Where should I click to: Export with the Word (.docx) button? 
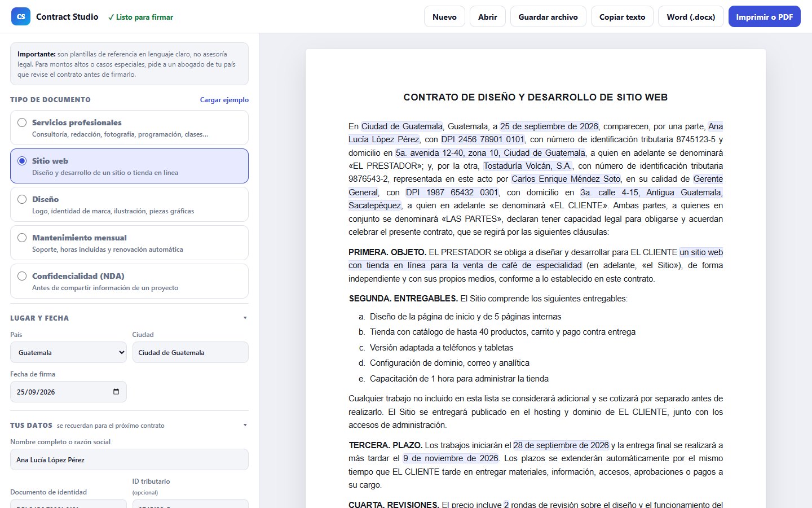[x=691, y=17]
